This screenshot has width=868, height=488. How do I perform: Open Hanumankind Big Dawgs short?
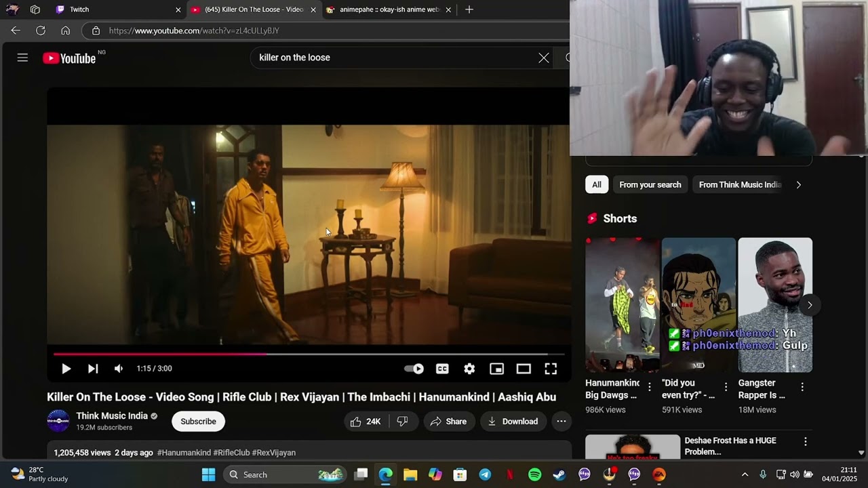623,305
